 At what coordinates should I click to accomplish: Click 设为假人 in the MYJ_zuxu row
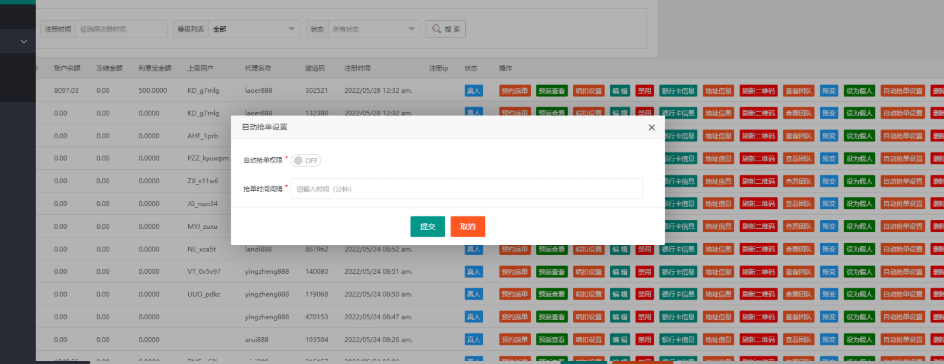(x=859, y=226)
